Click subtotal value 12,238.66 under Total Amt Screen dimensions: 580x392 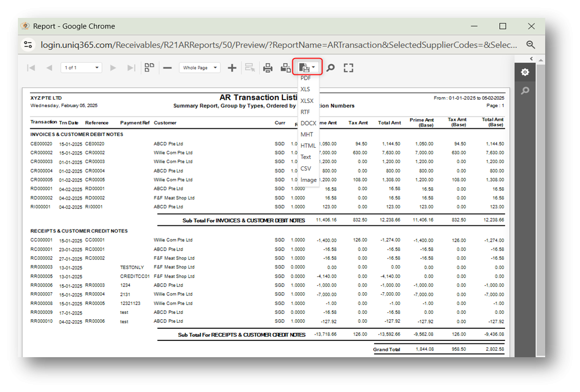point(390,219)
